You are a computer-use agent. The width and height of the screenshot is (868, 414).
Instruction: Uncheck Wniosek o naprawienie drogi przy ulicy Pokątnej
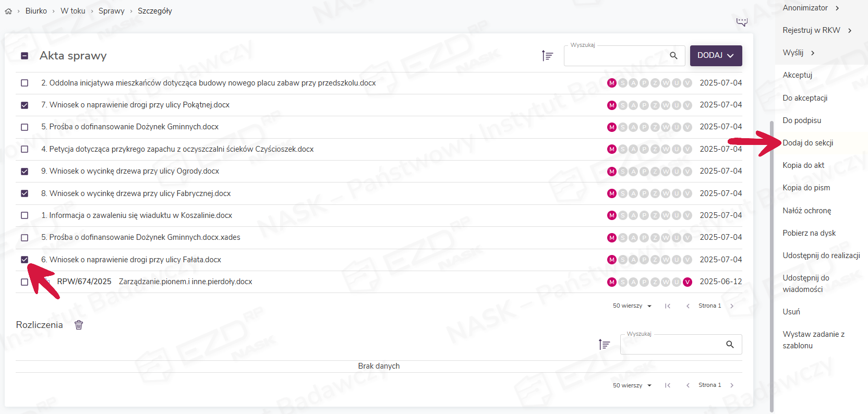[x=25, y=105]
